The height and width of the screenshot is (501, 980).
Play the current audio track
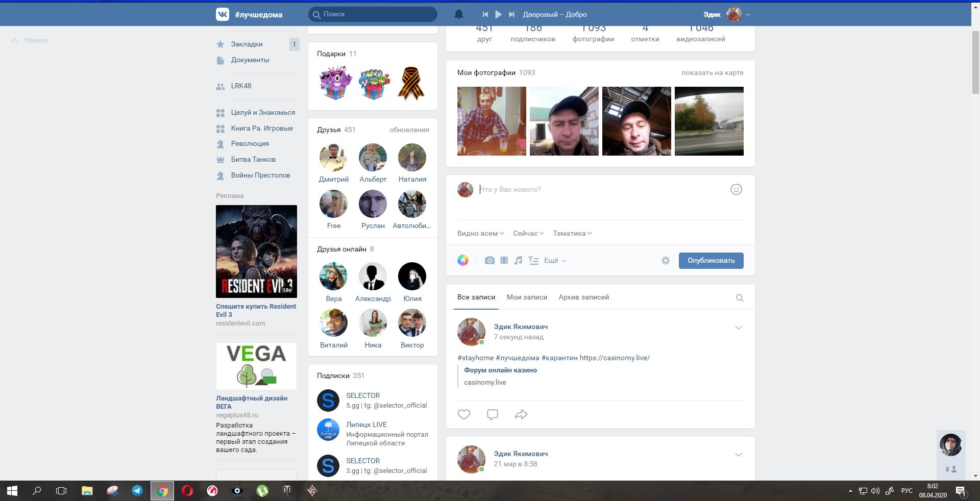point(499,14)
